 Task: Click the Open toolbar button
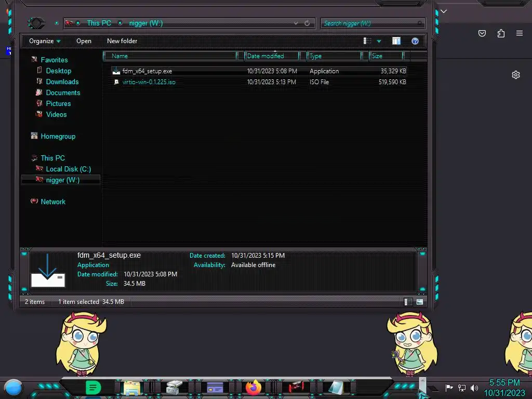[x=84, y=41]
